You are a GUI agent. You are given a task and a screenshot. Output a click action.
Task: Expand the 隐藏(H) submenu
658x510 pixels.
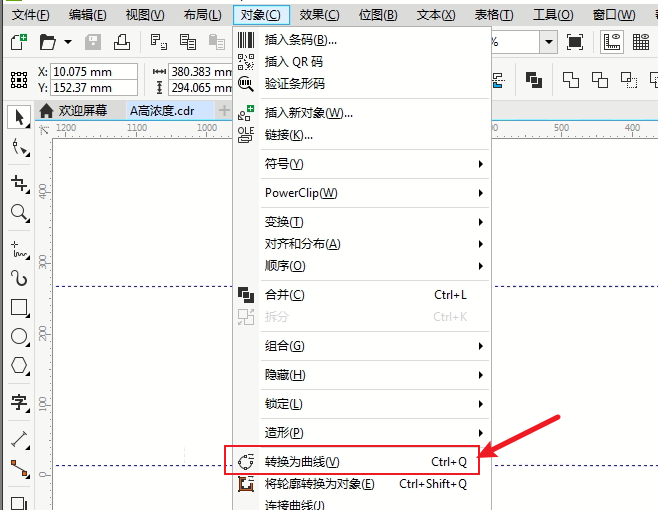click(x=362, y=375)
